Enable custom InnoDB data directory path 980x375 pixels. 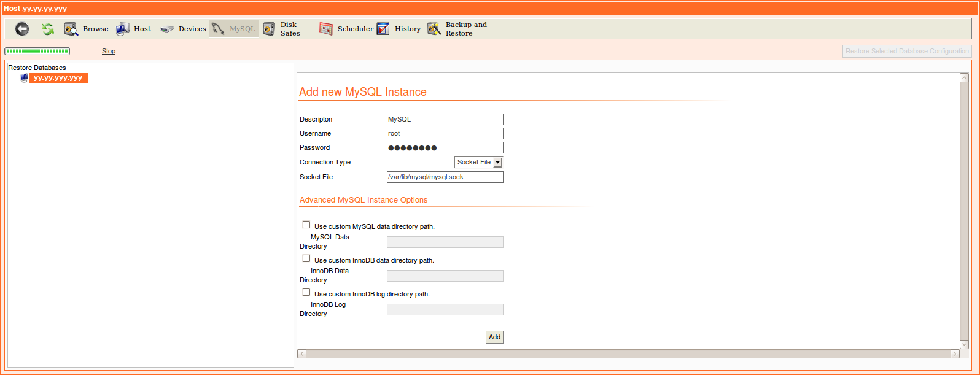306,259
